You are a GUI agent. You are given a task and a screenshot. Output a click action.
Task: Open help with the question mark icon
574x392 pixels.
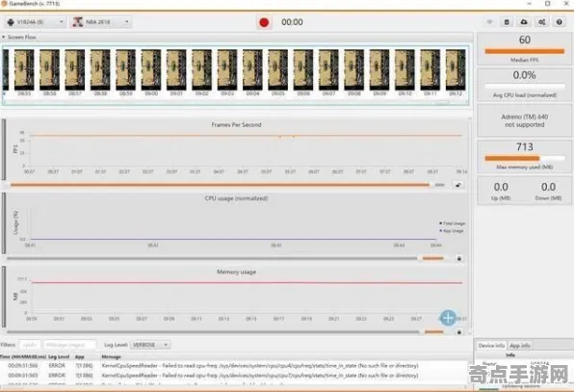pos(560,22)
